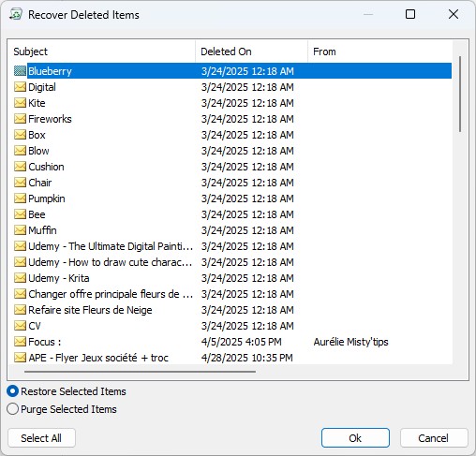Sort the list by the Subject column header
The image size is (476, 456).
point(102,51)
